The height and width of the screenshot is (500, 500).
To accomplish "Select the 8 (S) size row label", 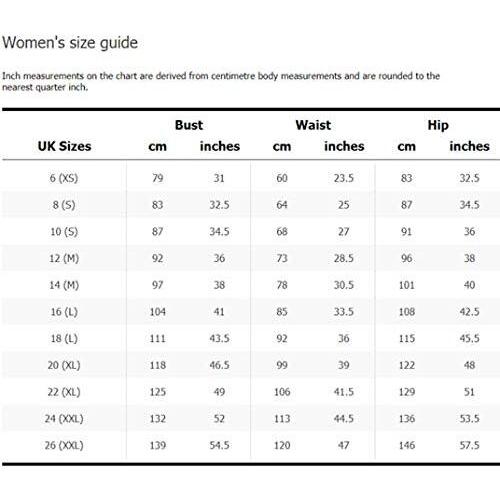I will click(64, 205).
